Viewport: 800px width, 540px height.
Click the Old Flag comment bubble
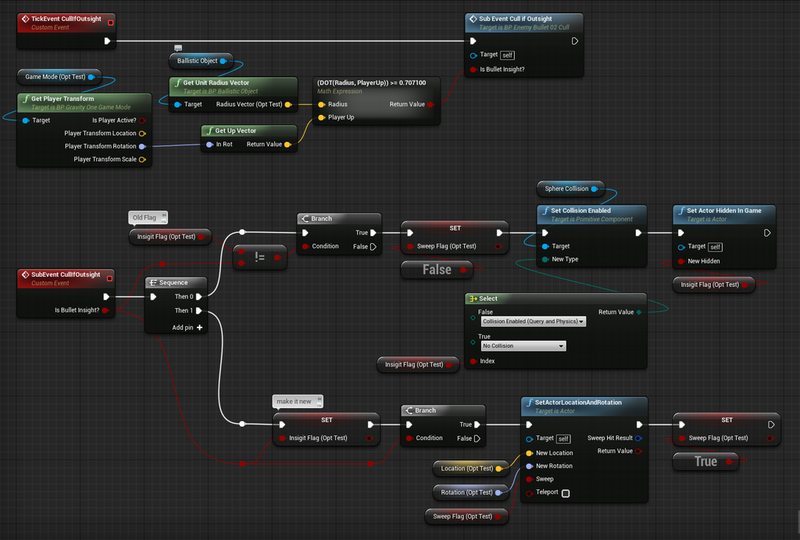(147, 217)
